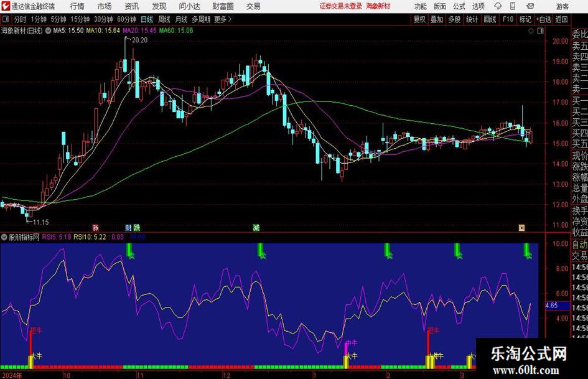Screen dimensions: 588x379
Task: Switch to 分时 chart period
Action: click(20, 19)
